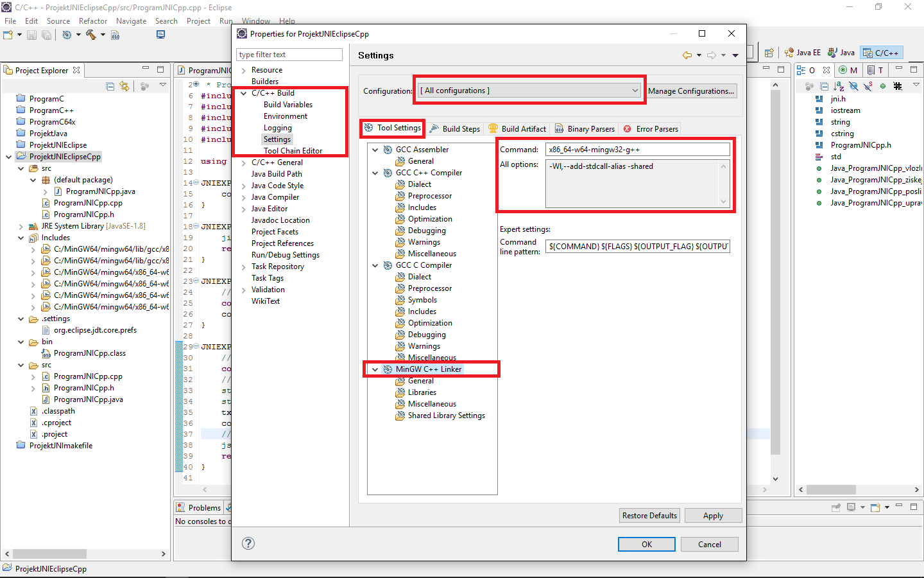Open the Project menu
Screen dimensions: 924x578
pyautogui.click(x=198, y=21)
